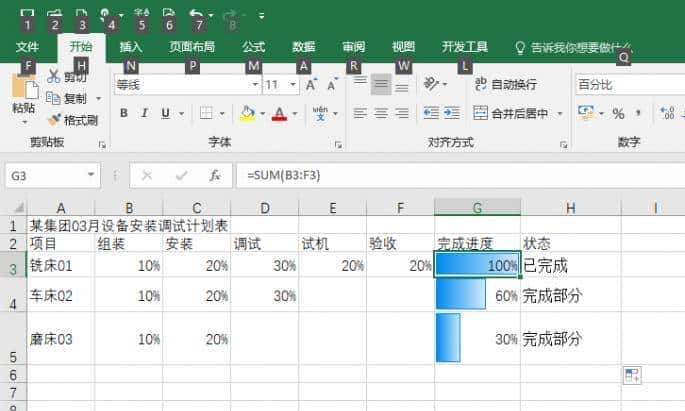Click the select-all corner triangle
The image size is (685, 411).
tap(18, 207)
